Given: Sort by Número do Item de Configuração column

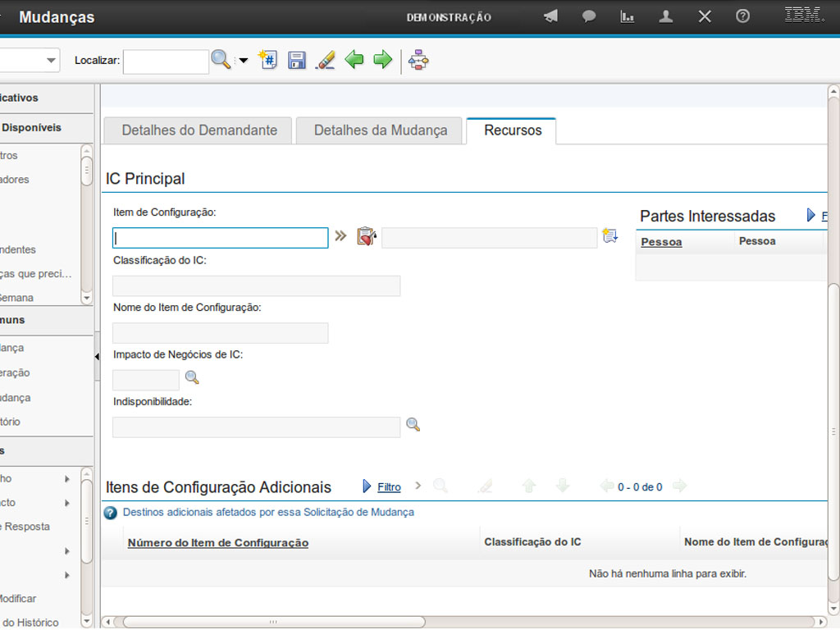Looking at the screenshot, I should pos(218,543).
